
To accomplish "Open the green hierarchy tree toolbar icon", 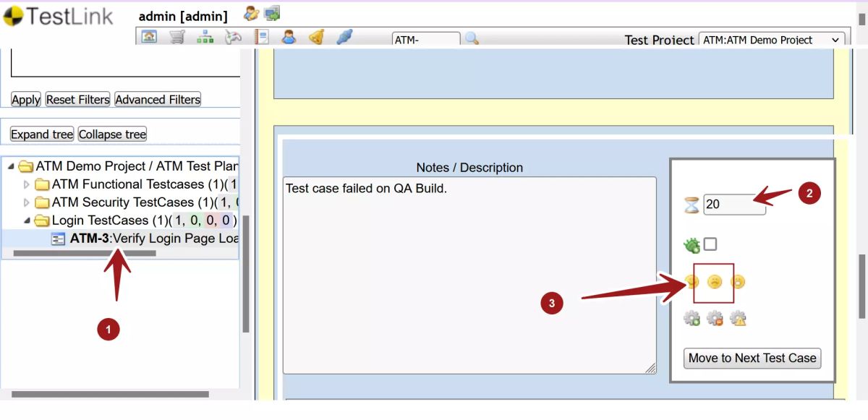I will coord(205,37).
